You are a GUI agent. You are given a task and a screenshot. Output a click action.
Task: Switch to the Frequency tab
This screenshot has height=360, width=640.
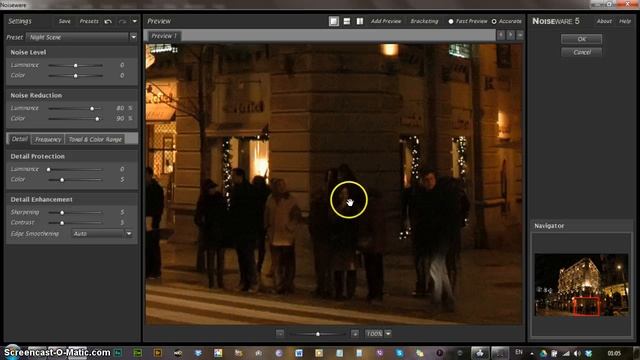48,139
